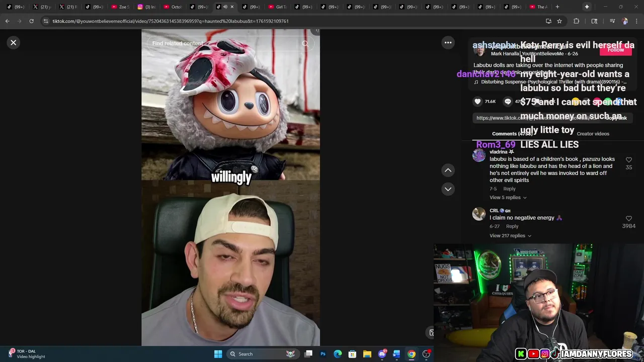Open Task View on the taskbar

tap(308, 354)
